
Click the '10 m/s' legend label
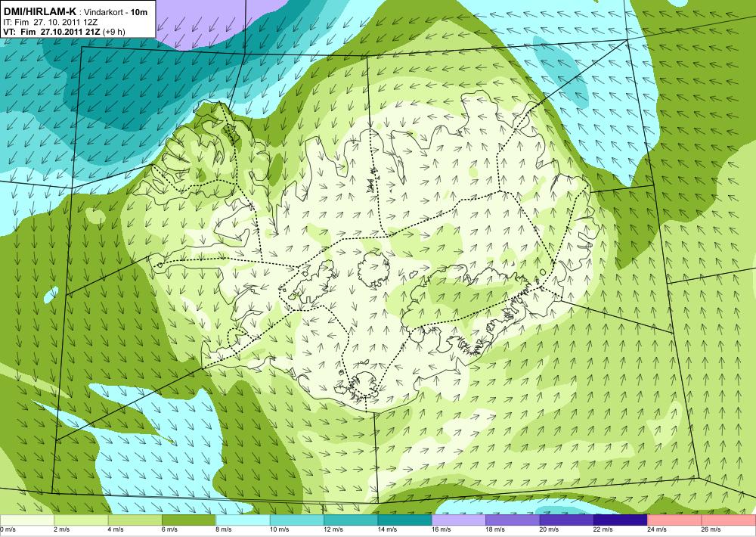[x=280, y=529]
